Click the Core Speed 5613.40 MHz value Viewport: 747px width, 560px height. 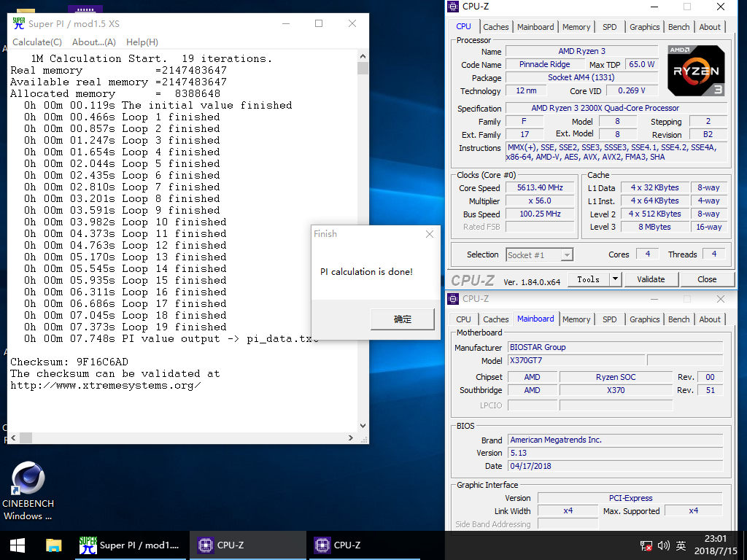[540, 187]
